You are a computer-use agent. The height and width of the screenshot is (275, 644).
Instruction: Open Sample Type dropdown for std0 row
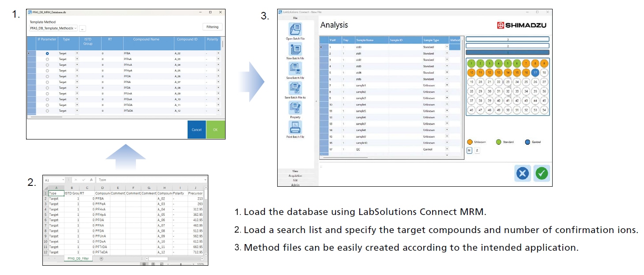tap(447, 47)
